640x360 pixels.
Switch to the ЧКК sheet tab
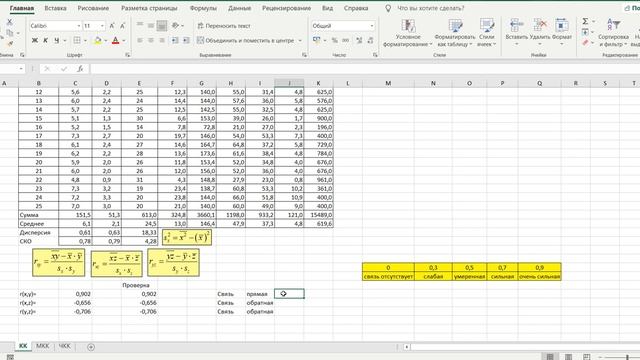coord(64,346)
